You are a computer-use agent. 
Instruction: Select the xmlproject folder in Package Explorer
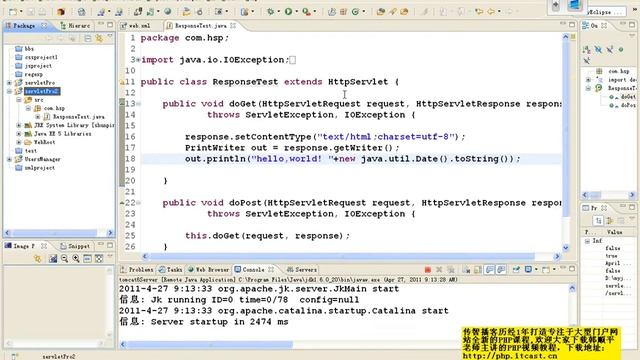click(x=40, y=168)
